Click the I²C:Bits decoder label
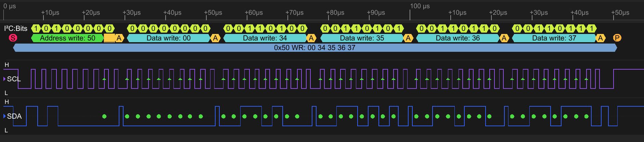 click(16, 28)
